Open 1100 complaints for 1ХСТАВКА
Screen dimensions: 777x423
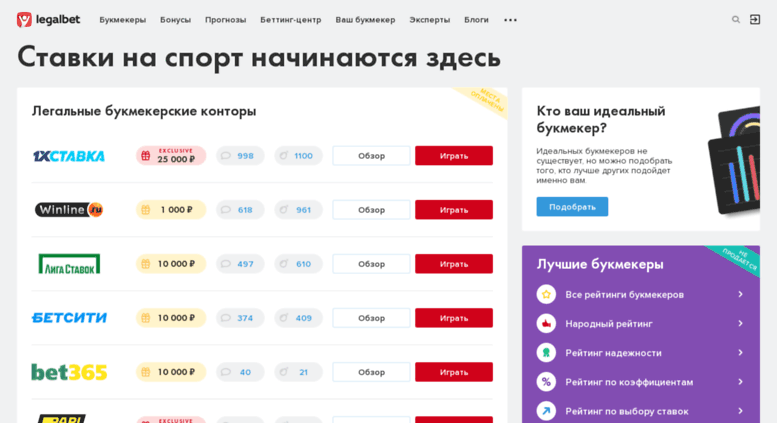(298, 156)
